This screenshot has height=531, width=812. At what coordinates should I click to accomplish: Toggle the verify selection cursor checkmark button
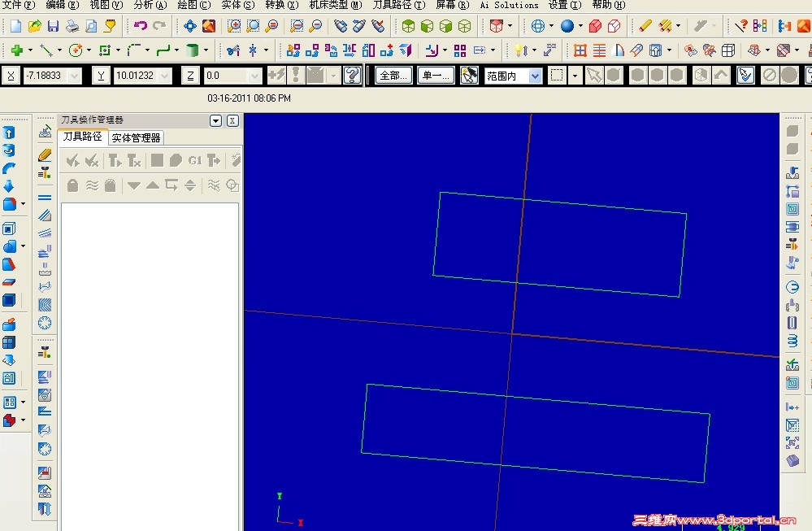745,76
